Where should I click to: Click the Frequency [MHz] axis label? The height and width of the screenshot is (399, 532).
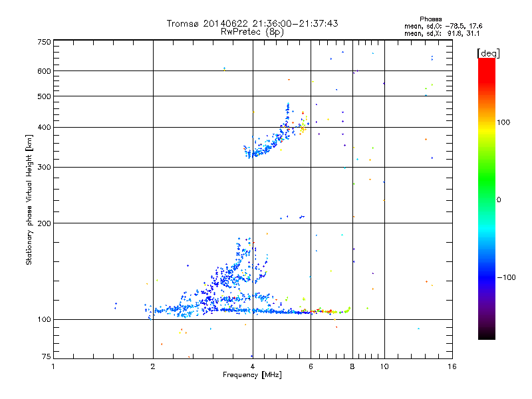click(x=252, y=375)
